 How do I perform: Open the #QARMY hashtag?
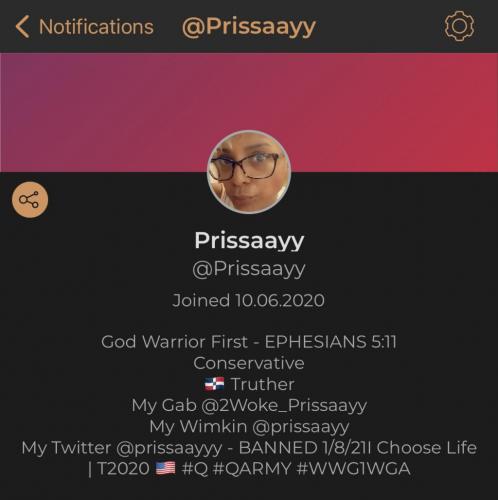coord(252,468)
